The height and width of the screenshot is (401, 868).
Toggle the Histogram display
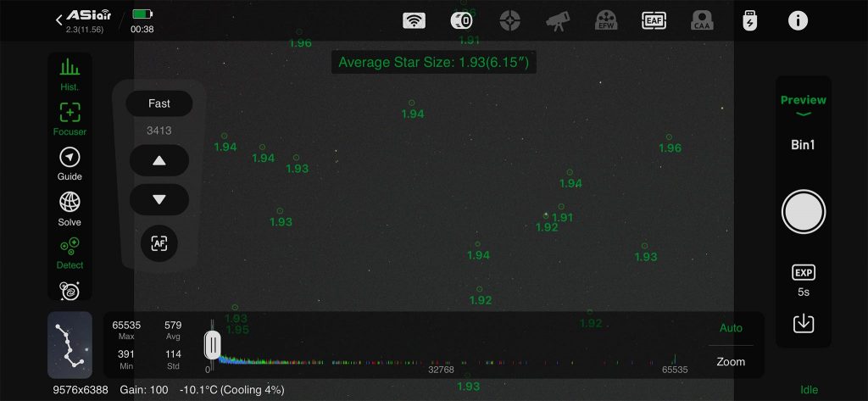pos(70,74)
